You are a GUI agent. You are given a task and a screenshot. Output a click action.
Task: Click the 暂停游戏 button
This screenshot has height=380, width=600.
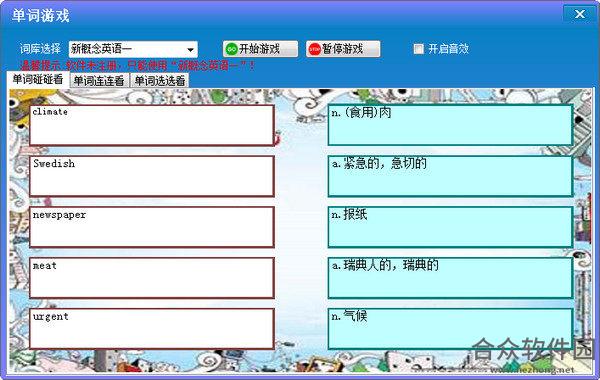point(343,49)
